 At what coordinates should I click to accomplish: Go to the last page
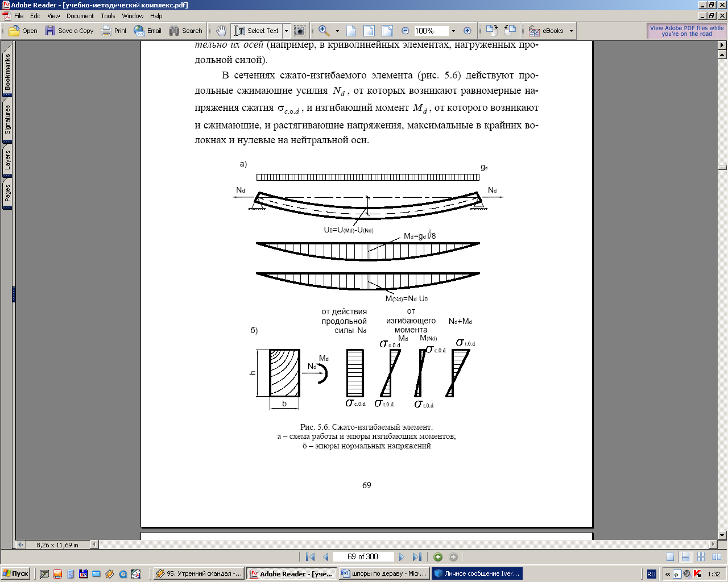(x=417, y=557)
